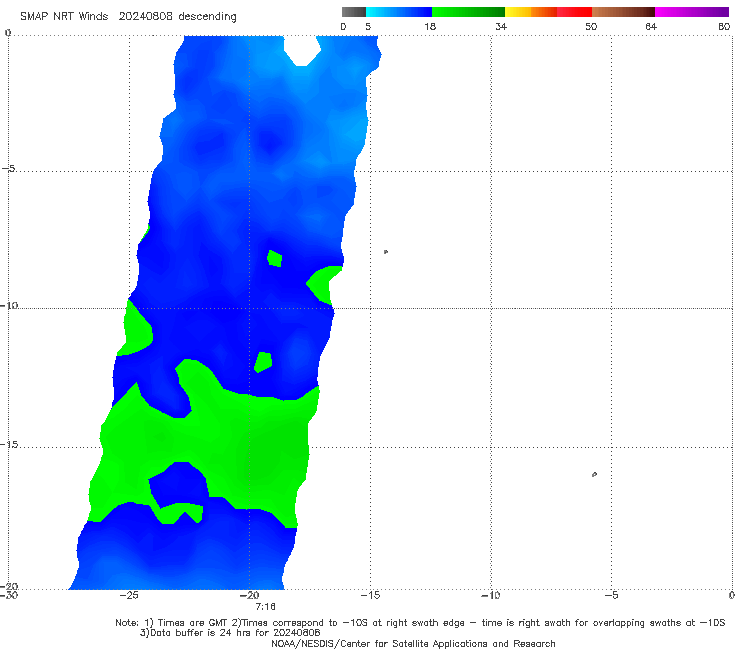740x650 pixels.
Task: Click the longitude axis label "-25"
Action: [x=129, y=595]
